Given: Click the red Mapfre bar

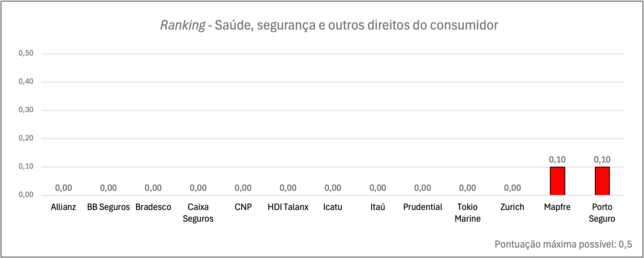Looking at the screenshot, I should click(557, 181).
